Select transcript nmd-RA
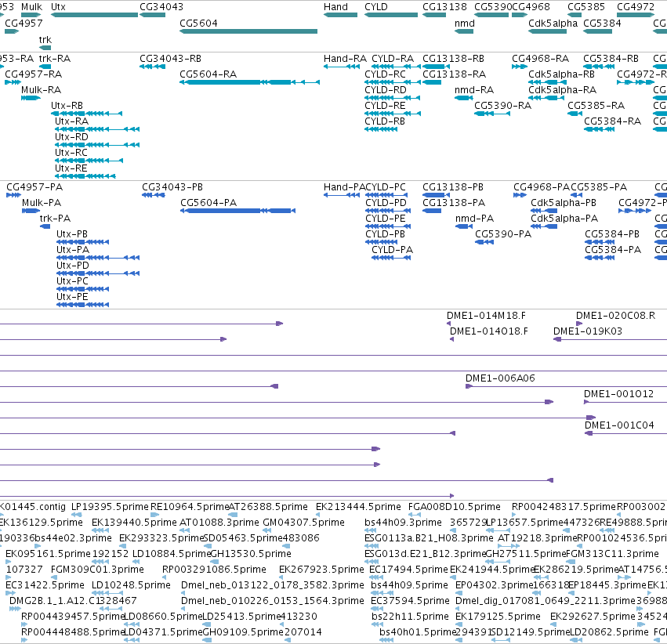Screen dimensions: 667x644 [464, 98]
